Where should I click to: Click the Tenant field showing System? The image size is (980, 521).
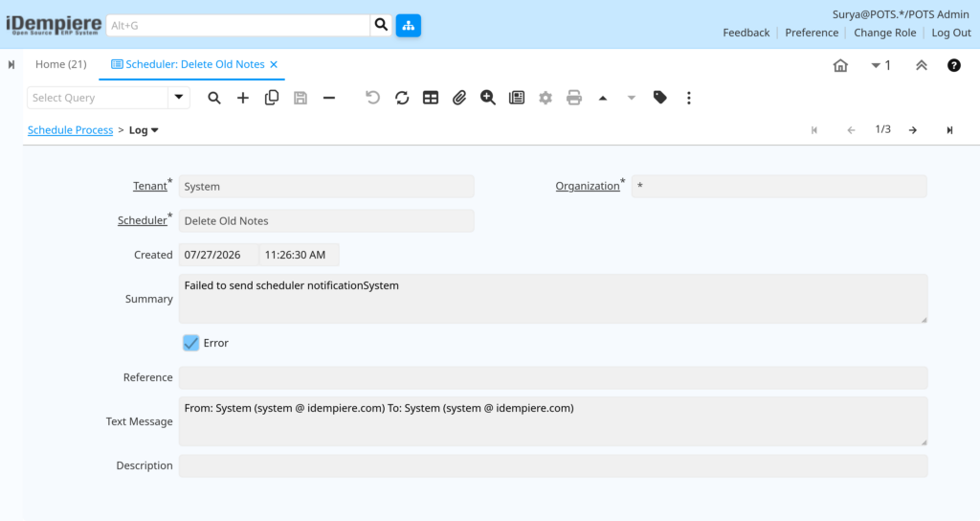(x=326, y=187)
